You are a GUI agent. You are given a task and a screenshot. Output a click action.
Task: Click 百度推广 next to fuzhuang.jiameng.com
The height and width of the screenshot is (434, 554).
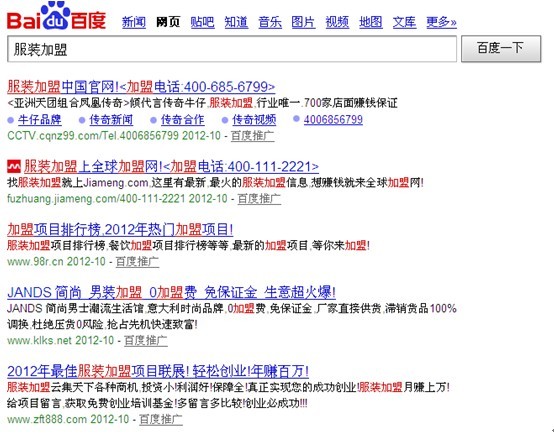click(x=259, y=199)
